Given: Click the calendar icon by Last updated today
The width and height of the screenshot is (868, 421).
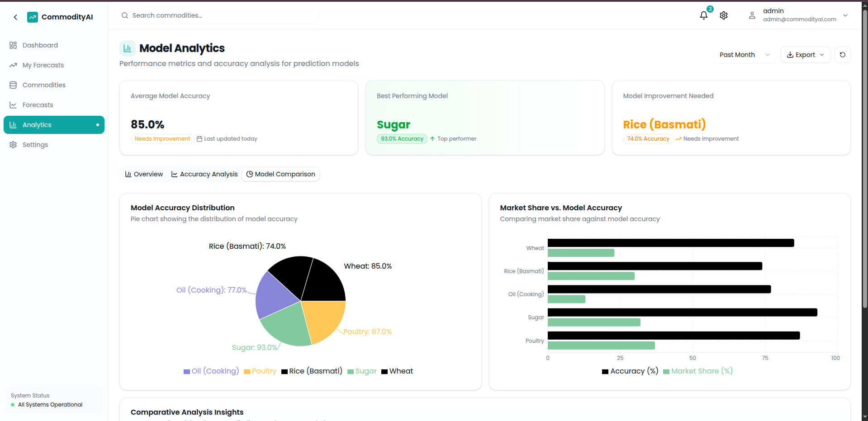Looking at the screenshot, I should click(199, 139).
